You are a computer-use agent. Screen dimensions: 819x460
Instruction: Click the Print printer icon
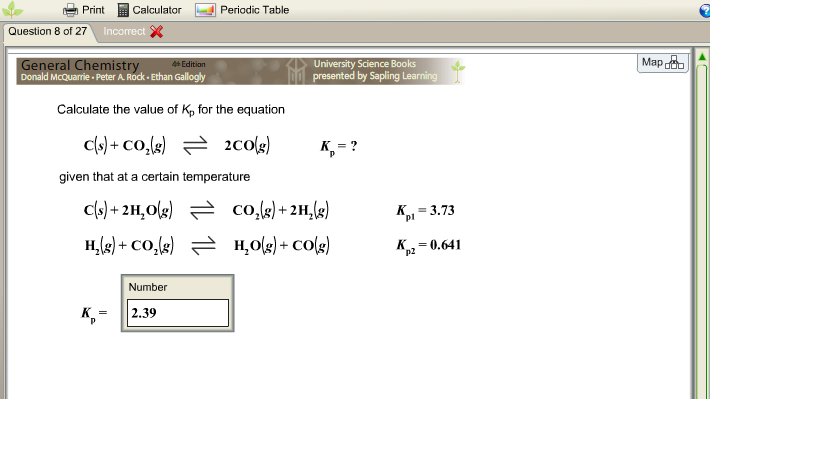70,10
